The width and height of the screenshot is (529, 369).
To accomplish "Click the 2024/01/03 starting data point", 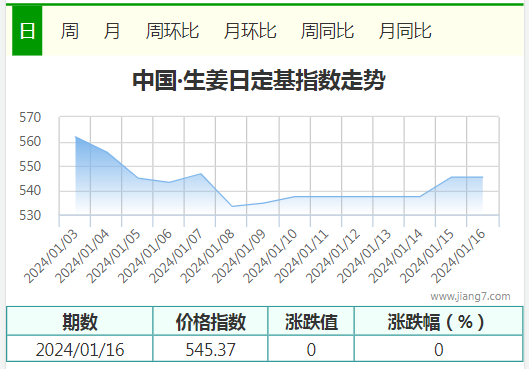I will pos(76,137).
